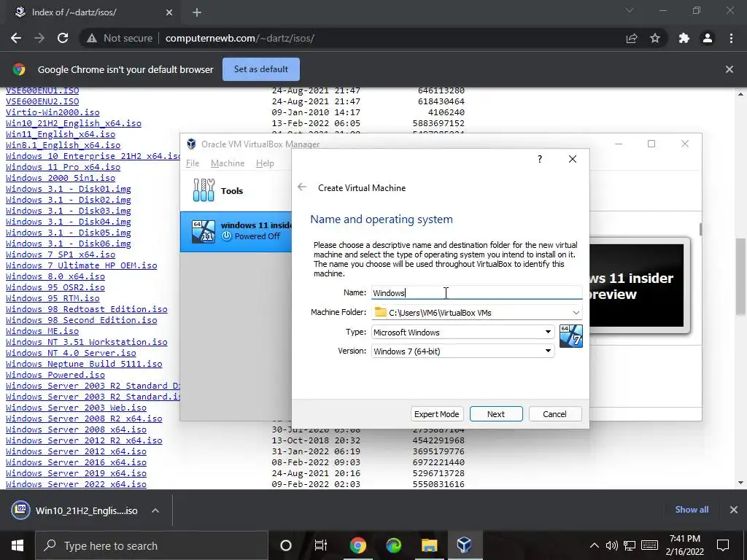Viewport: 747px width, 560px height.
Task: Click the Win10 ISO download file icon
Action: 20,510
